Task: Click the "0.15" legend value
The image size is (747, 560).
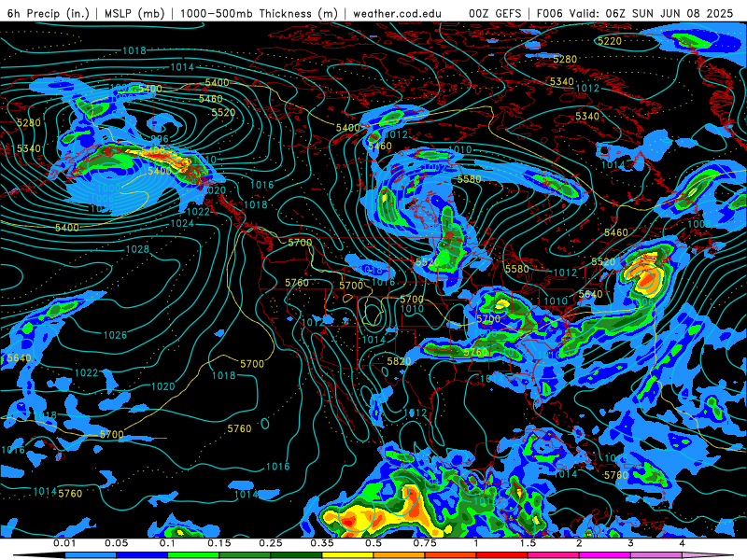Action: [219, 543]
